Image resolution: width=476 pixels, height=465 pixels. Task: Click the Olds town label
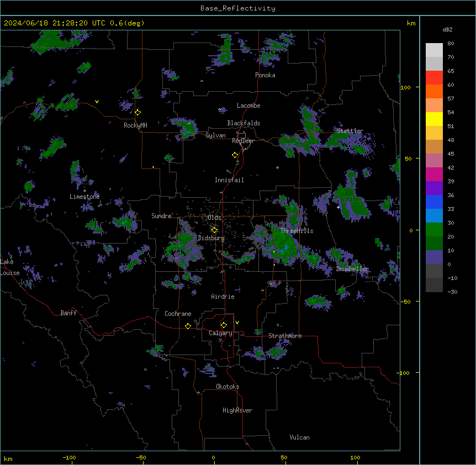(x=214, y=218)
